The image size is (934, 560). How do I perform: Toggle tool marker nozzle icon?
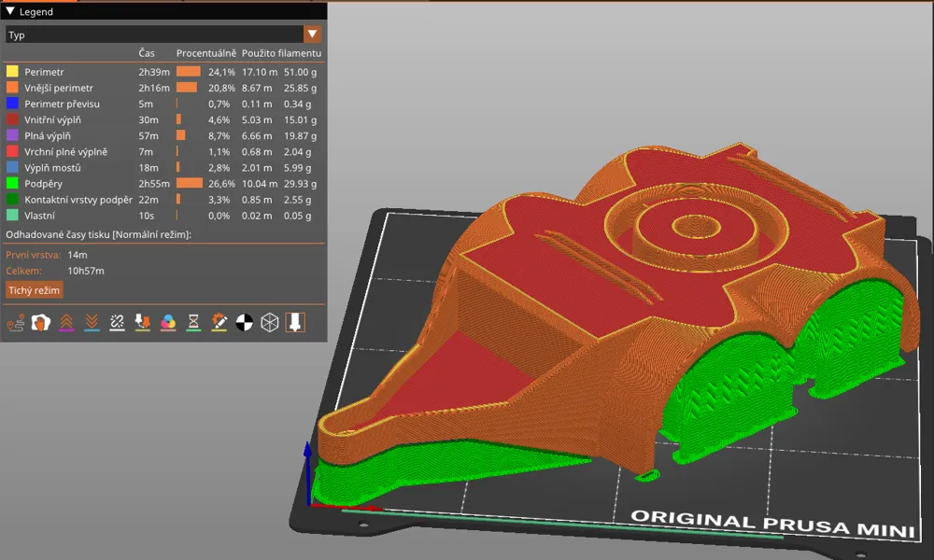point(295,323)
